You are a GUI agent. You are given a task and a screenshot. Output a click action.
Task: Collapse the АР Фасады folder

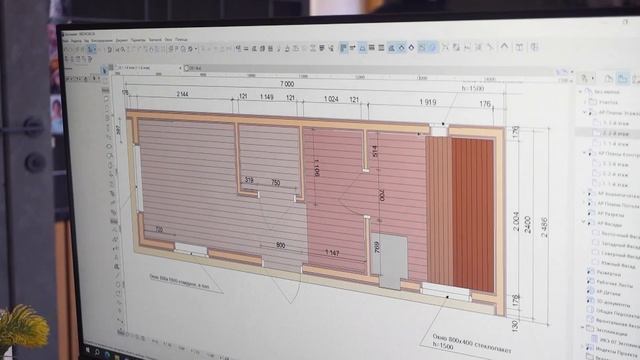pyautogui.click(x=584, y=223)
